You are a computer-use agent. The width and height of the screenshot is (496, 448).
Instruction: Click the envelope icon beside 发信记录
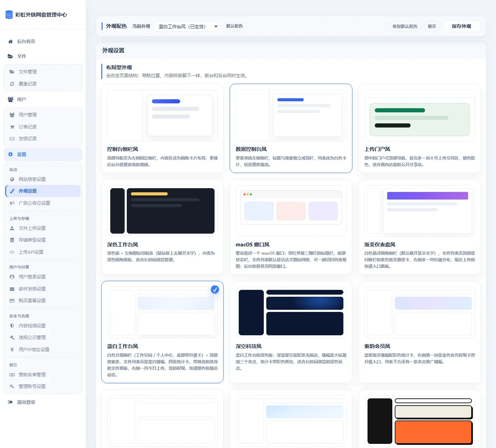click(12, 139)
